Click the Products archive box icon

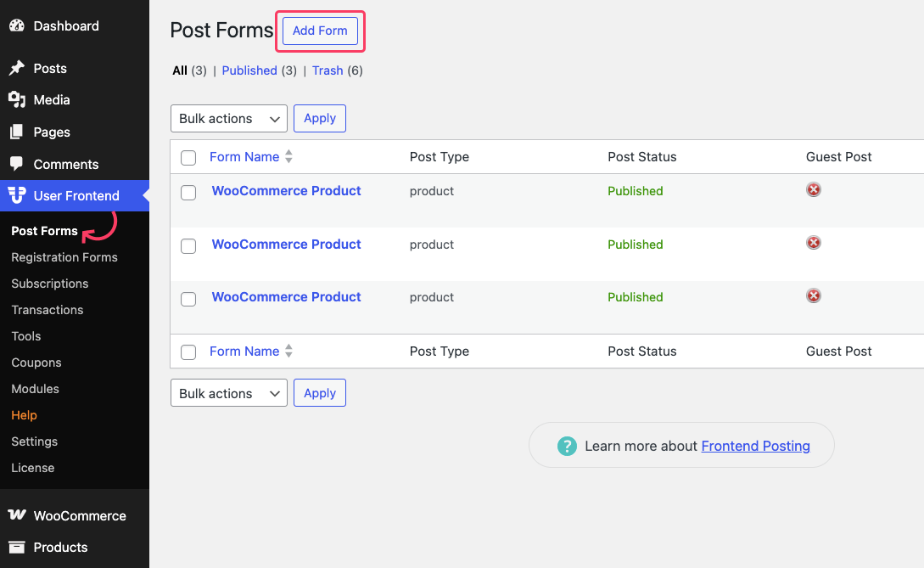(x=17, y=547)
